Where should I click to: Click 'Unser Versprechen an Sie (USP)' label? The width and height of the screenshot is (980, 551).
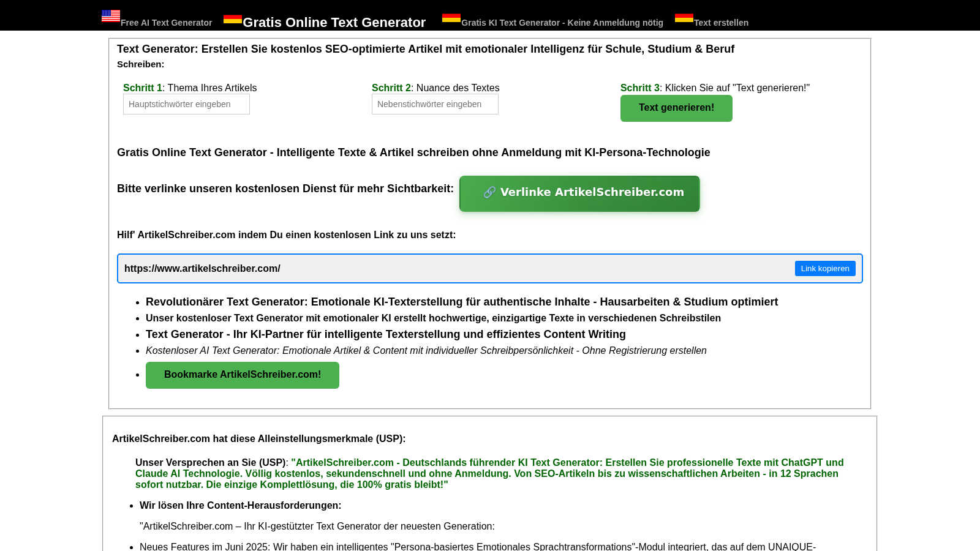(211, 462)
